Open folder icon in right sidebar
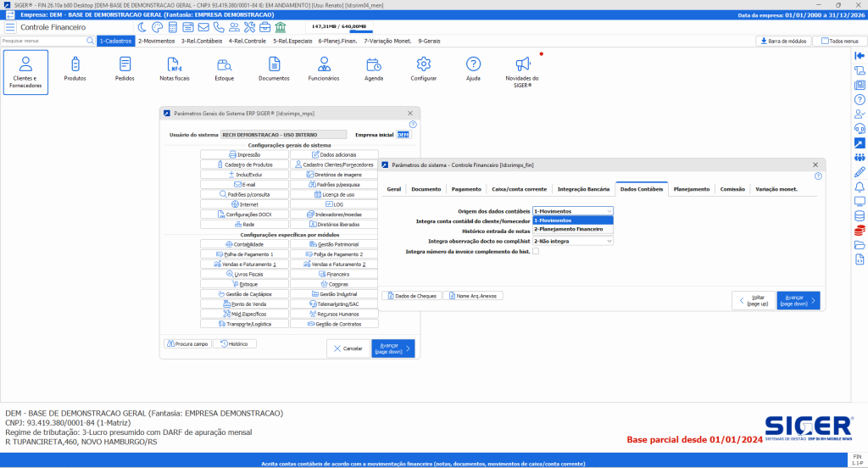 (860, 245)
